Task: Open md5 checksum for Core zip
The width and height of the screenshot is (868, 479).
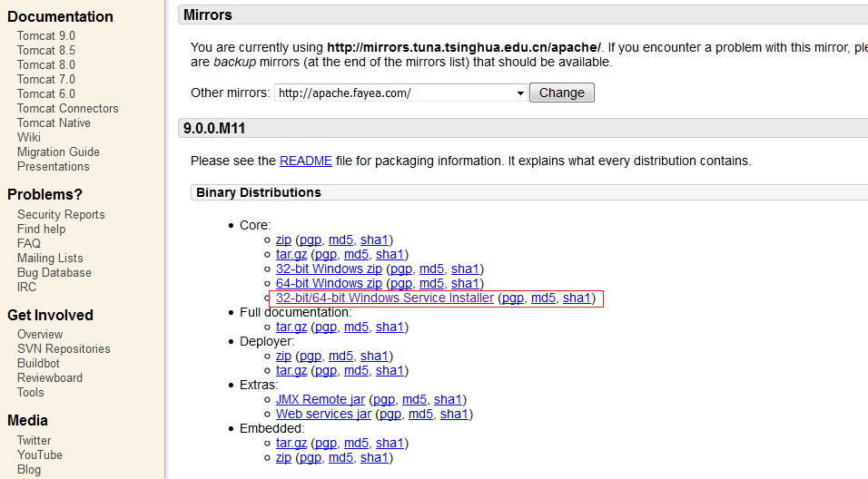Action: point(340,240)
